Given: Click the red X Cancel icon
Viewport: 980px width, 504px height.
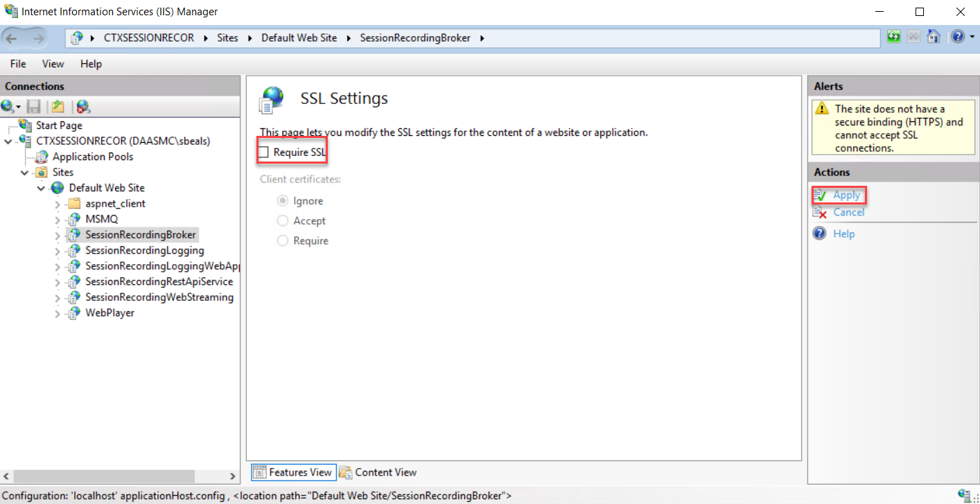Looking at the screenshot, I should click(820, 212).
